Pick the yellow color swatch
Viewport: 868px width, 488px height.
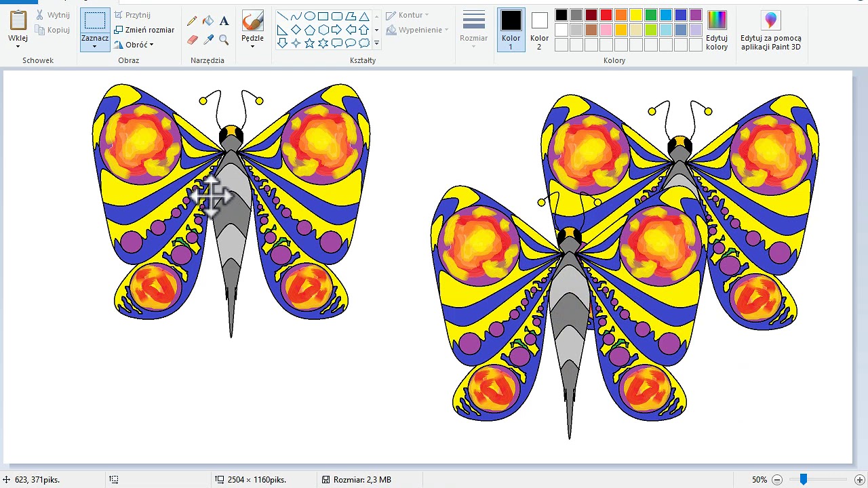pos(636,16)
